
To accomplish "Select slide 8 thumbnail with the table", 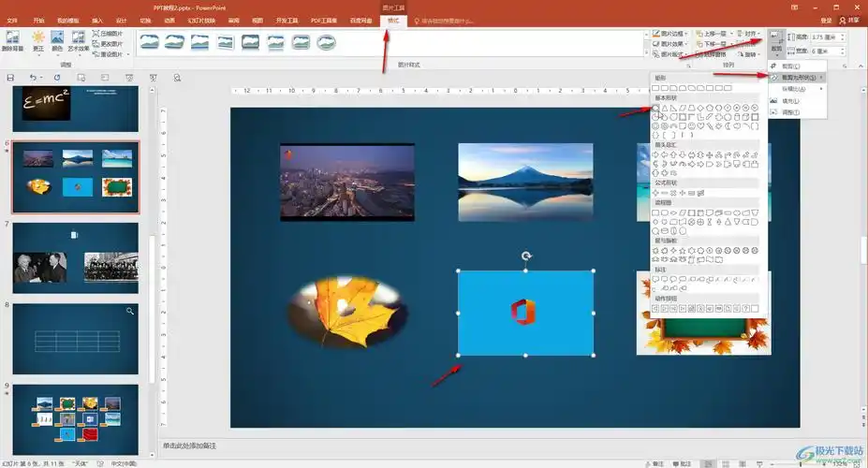I will click(x=75, y=338).
